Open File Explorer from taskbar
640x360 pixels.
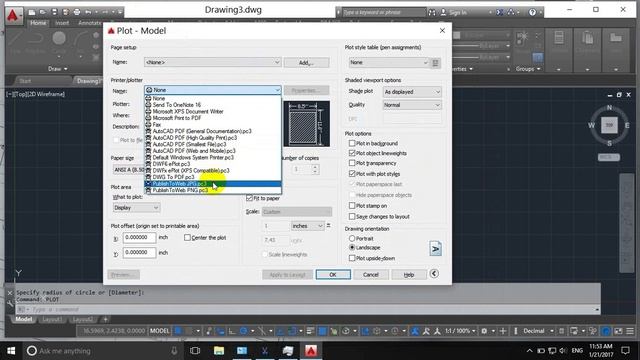pos(219,351)
